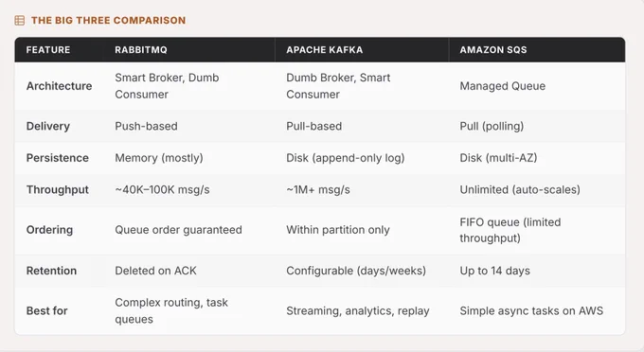This screenshot has width=644, height=352.
Task: Click the '~1M+ msg/s' cell
Action: [318, 189]
